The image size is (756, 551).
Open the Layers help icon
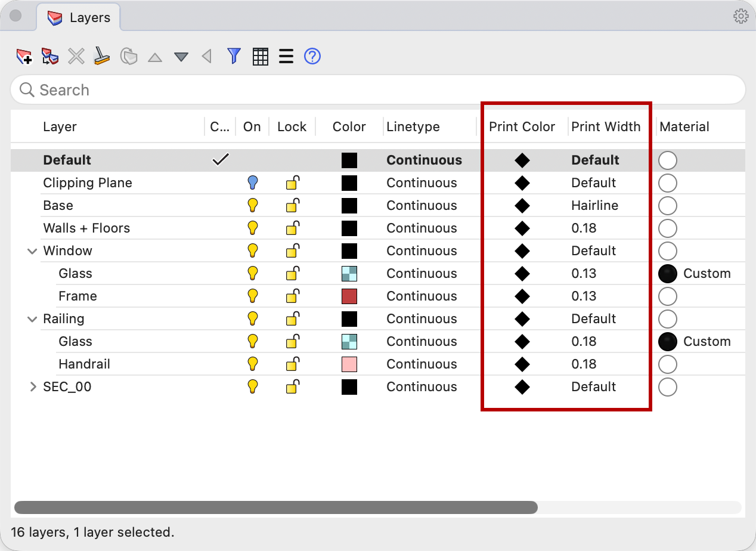tap(312, 57)
